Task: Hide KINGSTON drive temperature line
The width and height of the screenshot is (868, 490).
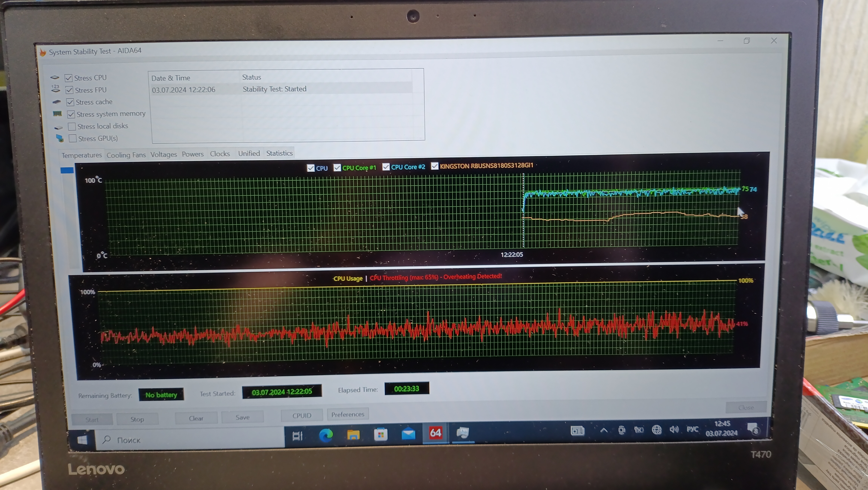Action: (435, 166)
